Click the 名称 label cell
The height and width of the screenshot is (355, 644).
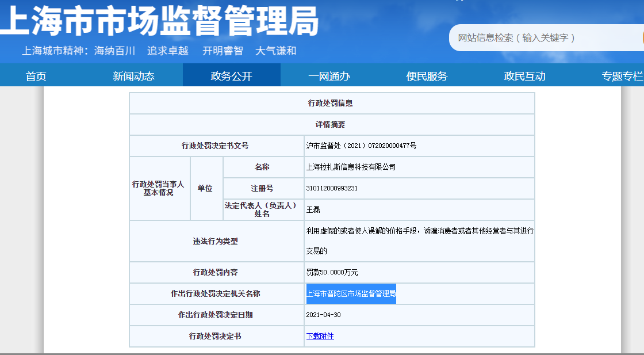(264, 167)
